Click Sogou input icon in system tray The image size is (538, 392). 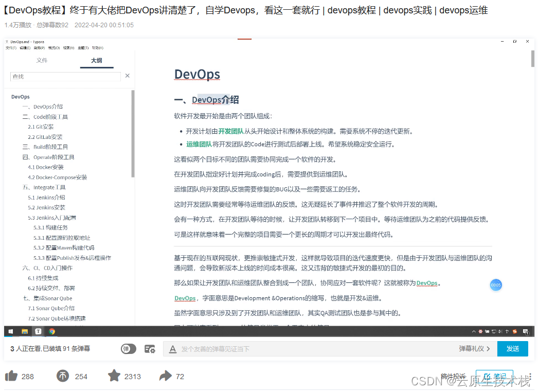515,332
